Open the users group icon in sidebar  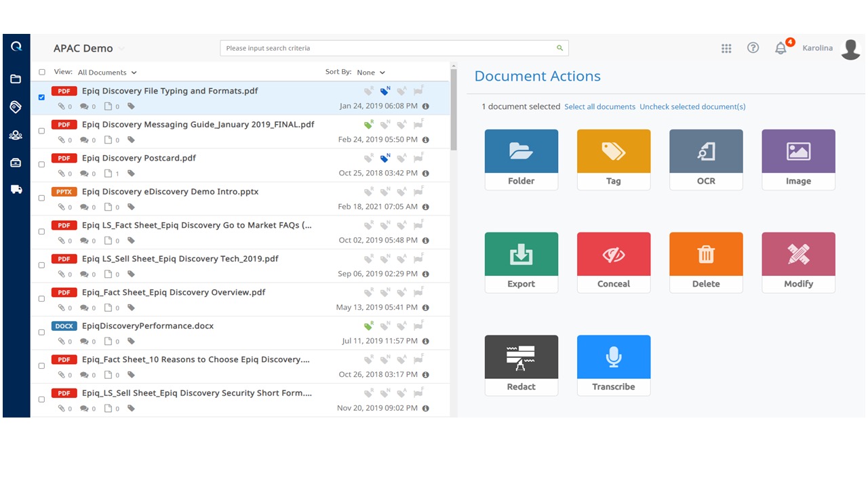(x=16, y=135)
